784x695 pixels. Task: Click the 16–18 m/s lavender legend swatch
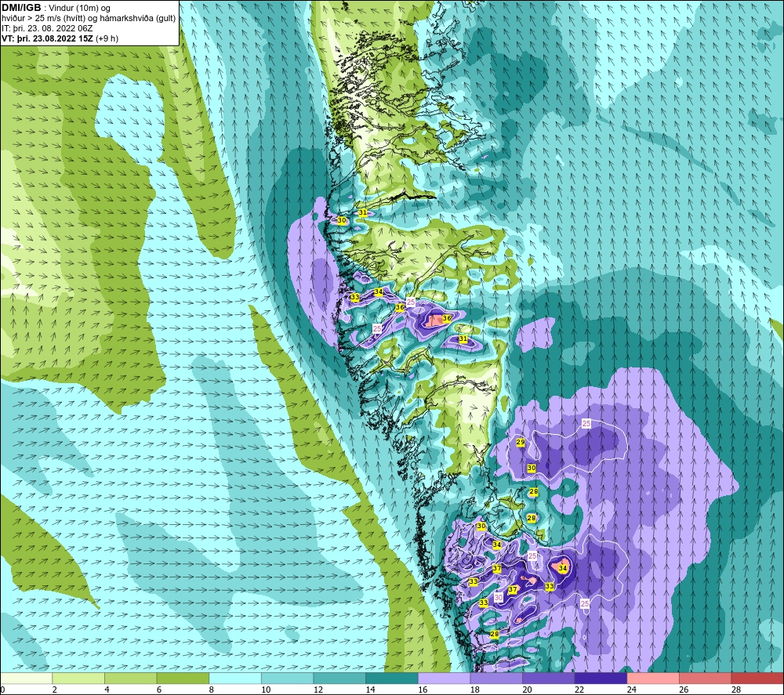pos(444,678)
